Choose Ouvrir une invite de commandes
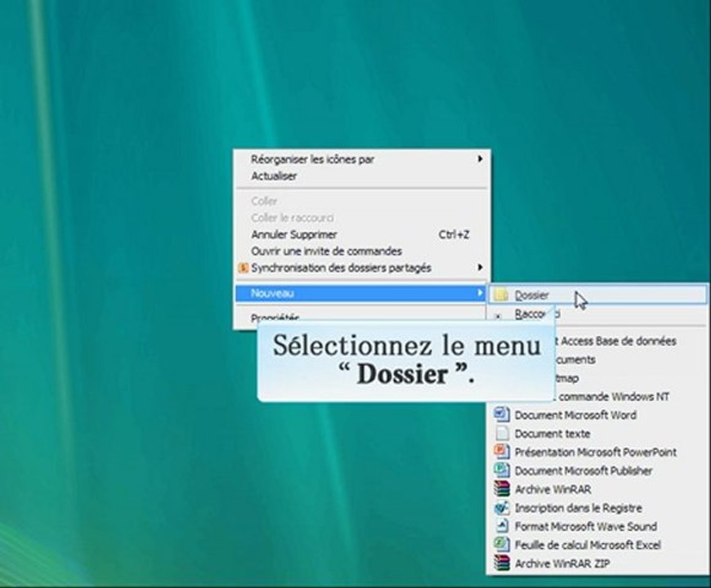711x588 pixels. pyautogui.click(x=361, y=251)
